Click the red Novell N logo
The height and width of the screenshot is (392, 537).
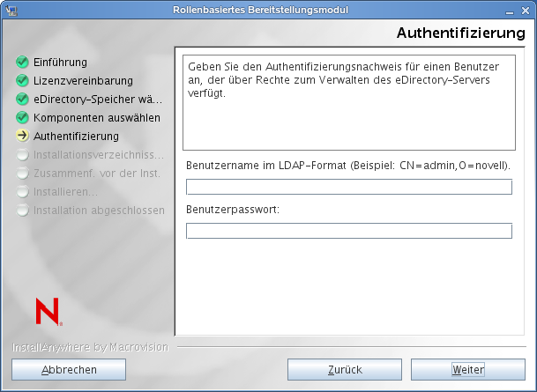click(47, 311)
